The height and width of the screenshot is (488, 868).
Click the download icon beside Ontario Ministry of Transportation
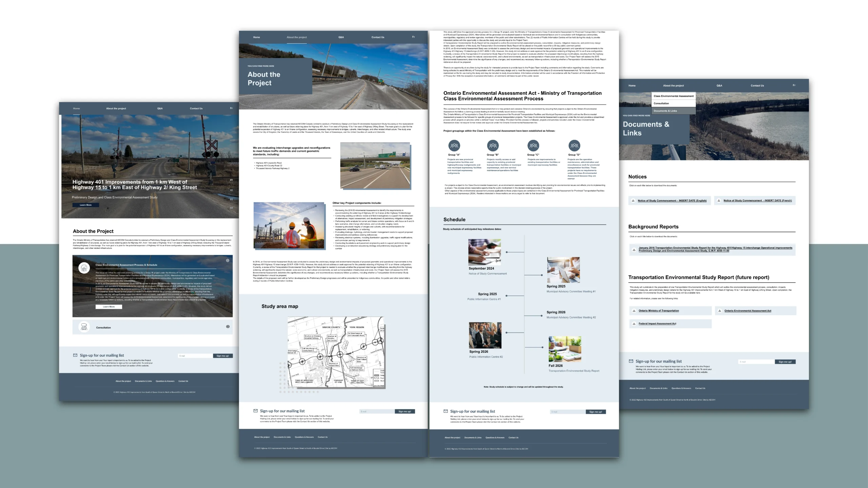click(x=634, y=311)
